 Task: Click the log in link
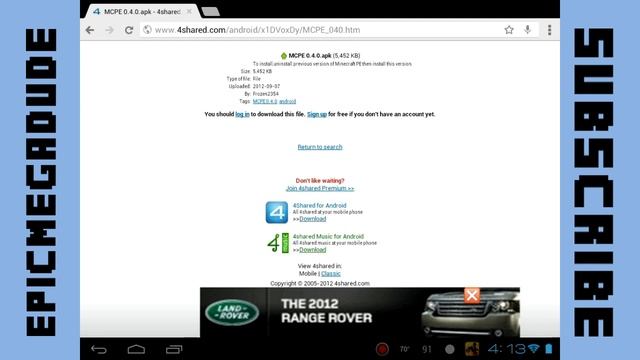[x=242, y=114]
